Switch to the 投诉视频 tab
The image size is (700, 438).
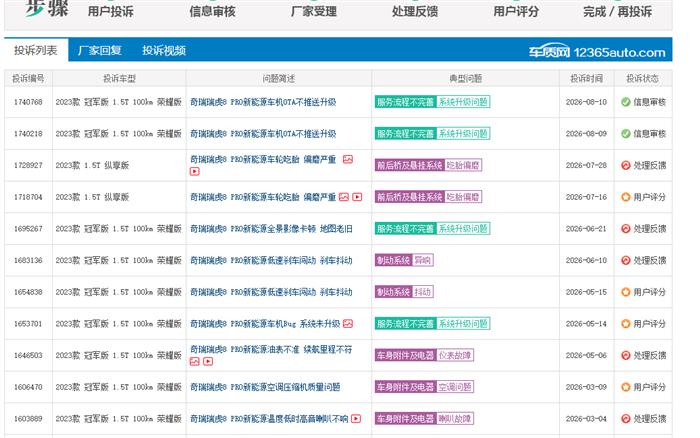click(164, 50)
